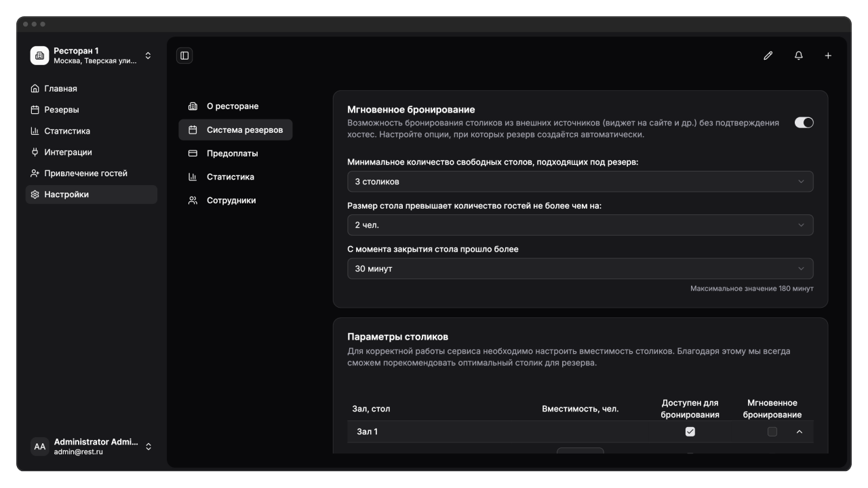Open Интеграции section in sidebar
868x488 pixels.
pyautogui.click(x=68, y=152)
